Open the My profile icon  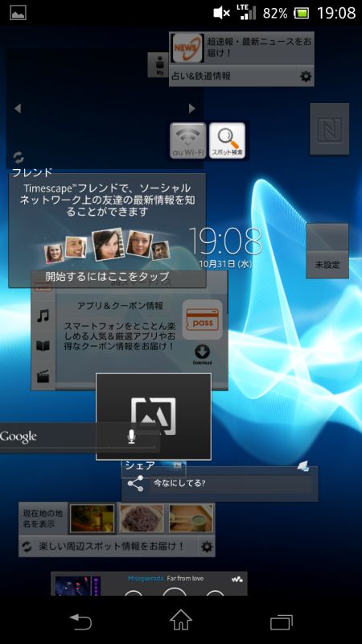click(x=159, y=65)
